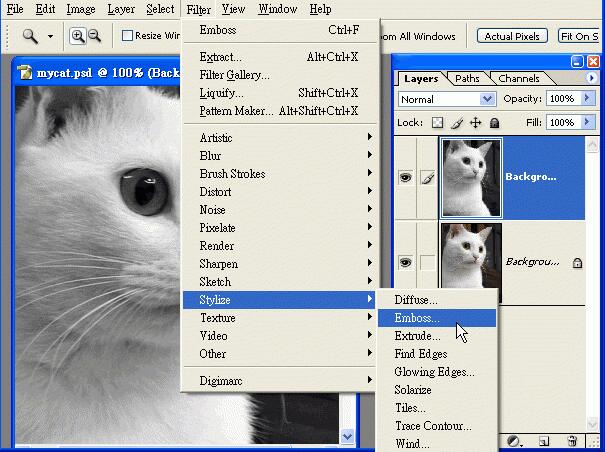The height and width of the screenshot is (452, 605).
Task: Choose Extract from the Filter menu
Action: (x=279, y=57)
